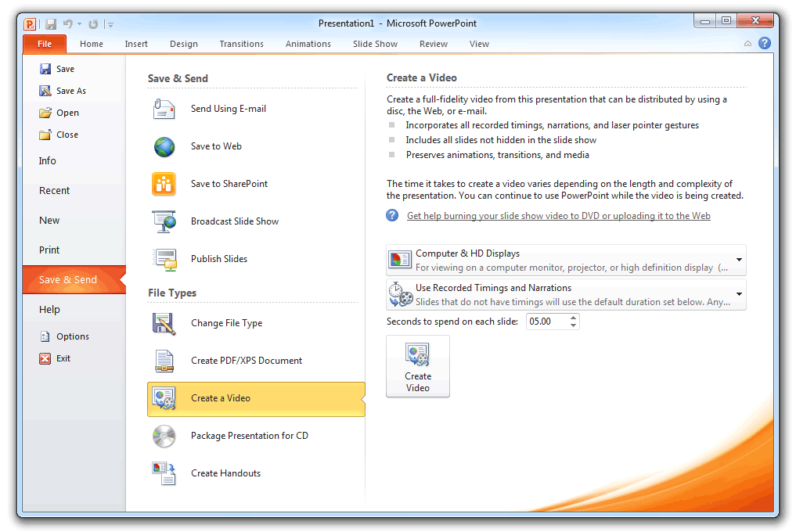Click the 'Save & Send' section heading
Viewport: 796px width, 532px height.
click(178, 79)
